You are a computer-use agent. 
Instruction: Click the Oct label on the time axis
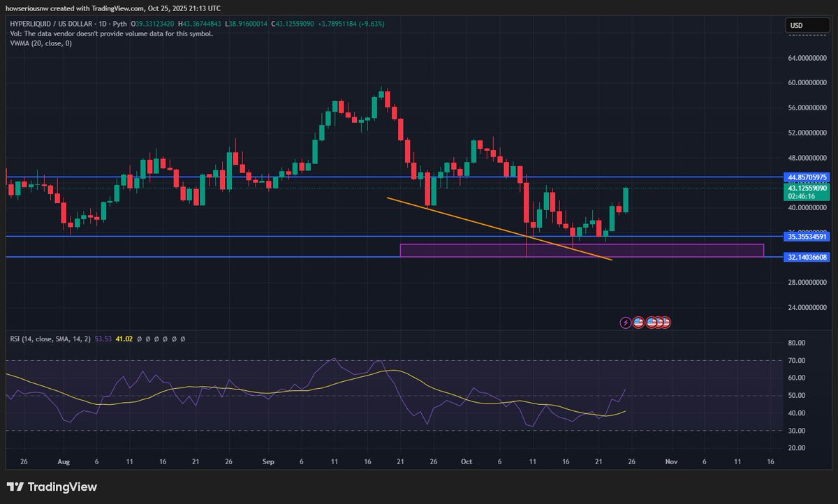[466, 462]
